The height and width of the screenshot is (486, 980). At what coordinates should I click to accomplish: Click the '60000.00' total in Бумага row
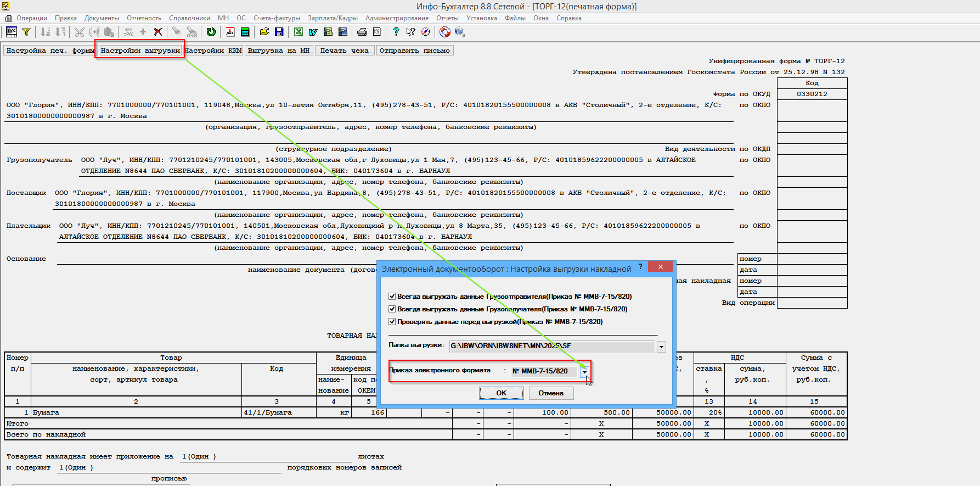point(816,412)
